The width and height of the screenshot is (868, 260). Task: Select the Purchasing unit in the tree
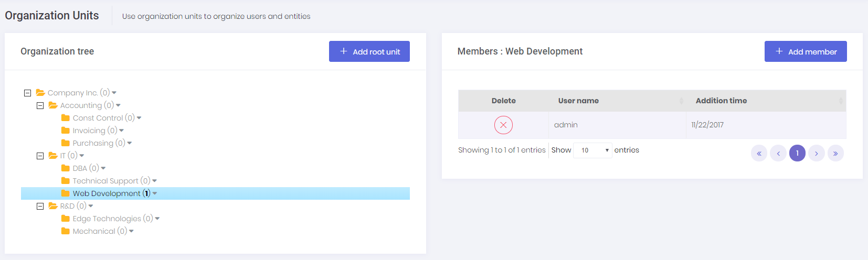[x=93, y=143]
